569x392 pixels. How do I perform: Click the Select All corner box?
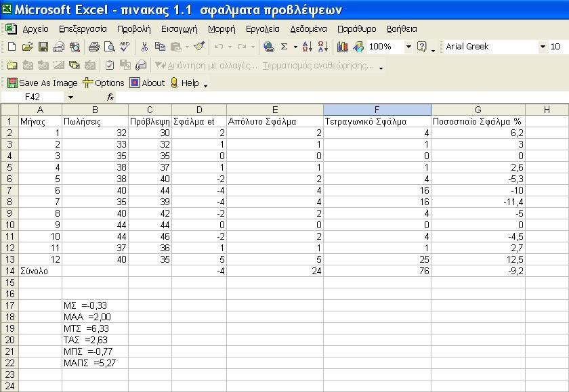(9, 110)
